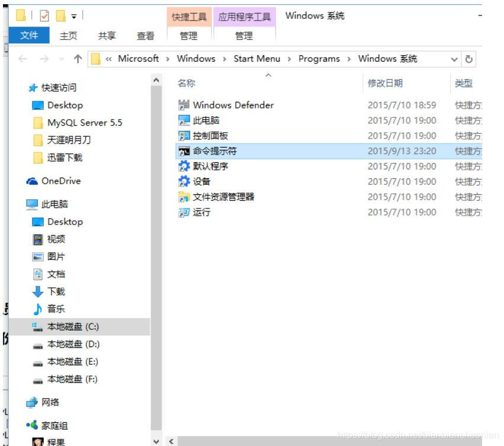Image resolution: width=504 pixels, height=446 pixels.
Task: Sort by the 修改日期 column header
Action: [x=385, y=84]
